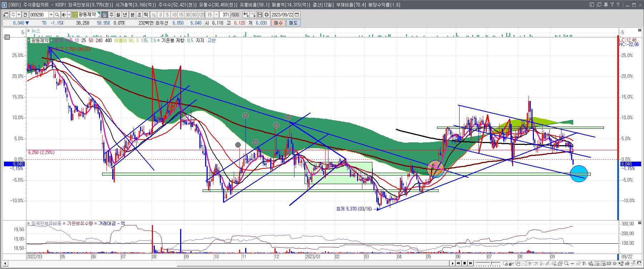Select the weekly 주 period button
The image size is (644, 269).
(112, 15)
